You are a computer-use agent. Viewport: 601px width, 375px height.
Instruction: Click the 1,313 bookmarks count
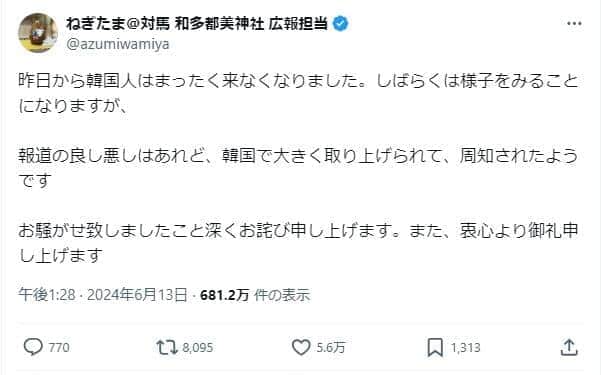(465, 347)
